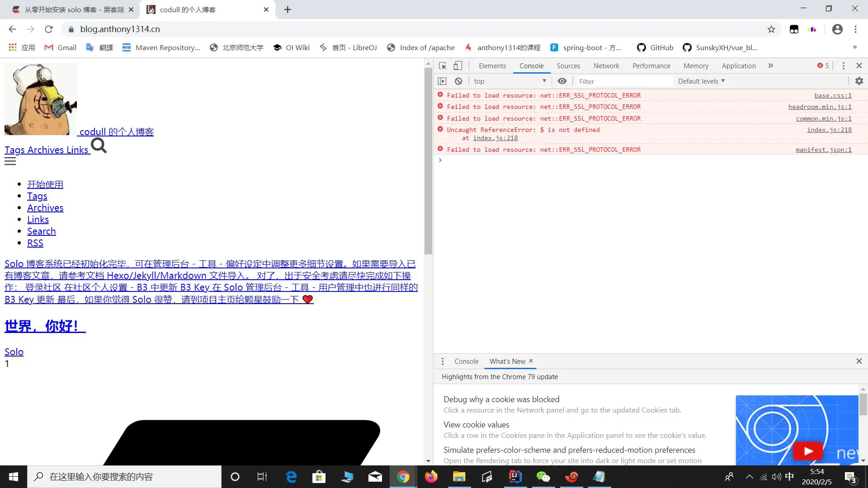Image resolution: width=868 pixels, height=488 pixels.
Task: Switch to the Network tab
Action: (606, 66)
